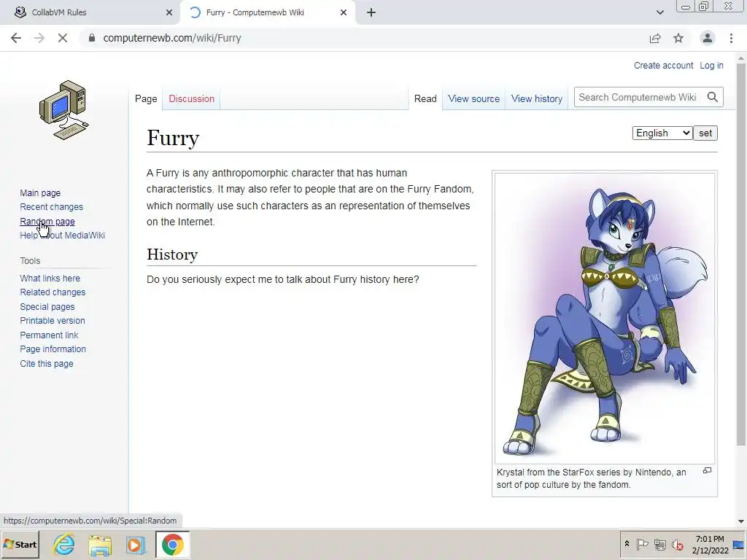This screenshot has height=560, width=747.
Task: Open the Discussion tab
Action: point(192,98)
